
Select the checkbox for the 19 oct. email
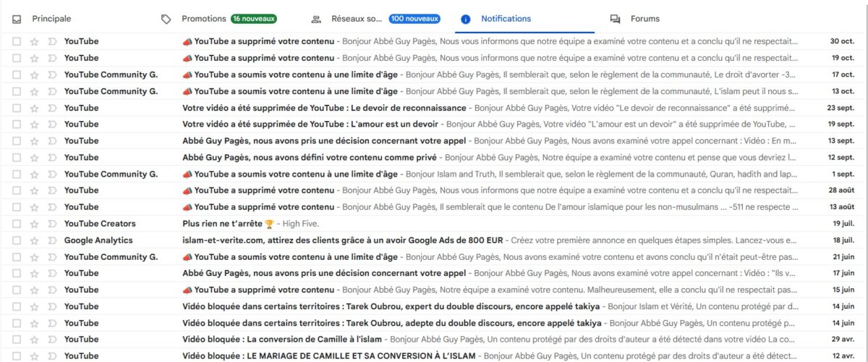coord(17,58)
